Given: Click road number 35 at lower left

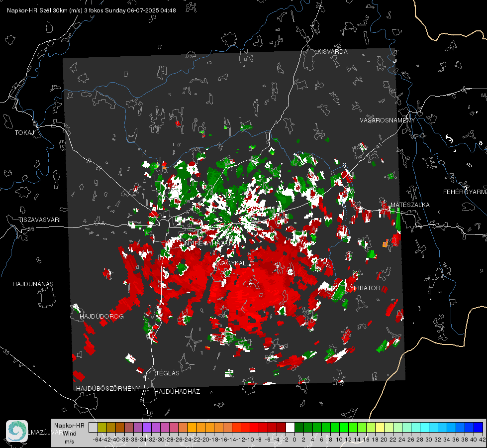Looking at the screenshot, I should pos(6,352).
